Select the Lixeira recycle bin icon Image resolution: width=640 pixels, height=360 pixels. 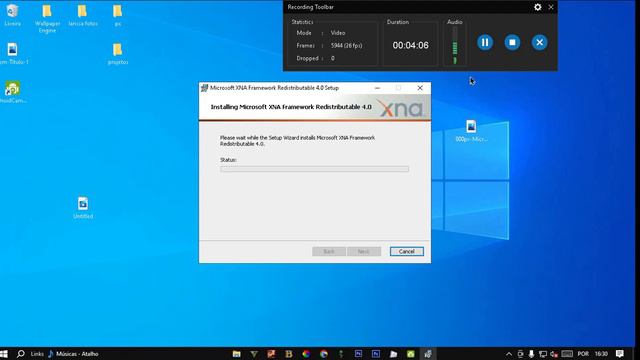pos(12,16)
